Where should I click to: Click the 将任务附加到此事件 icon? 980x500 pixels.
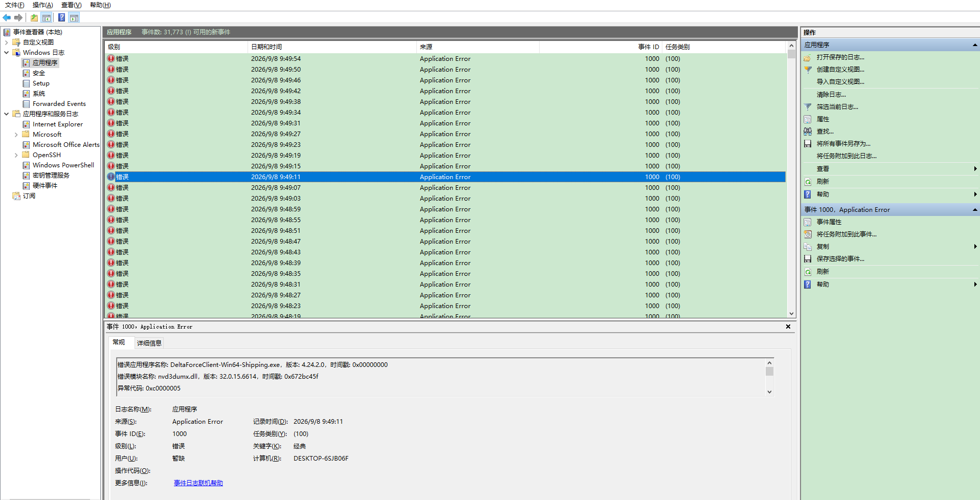pos(808,234)
